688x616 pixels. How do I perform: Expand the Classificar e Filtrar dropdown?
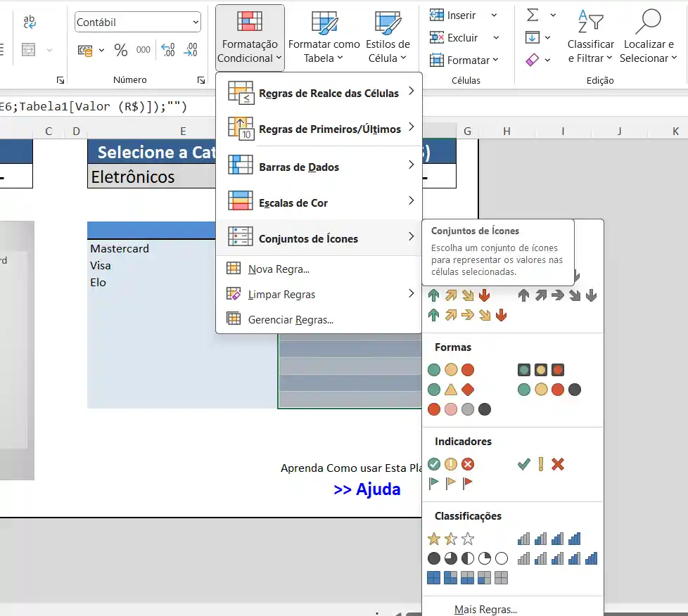coord(590,51)
